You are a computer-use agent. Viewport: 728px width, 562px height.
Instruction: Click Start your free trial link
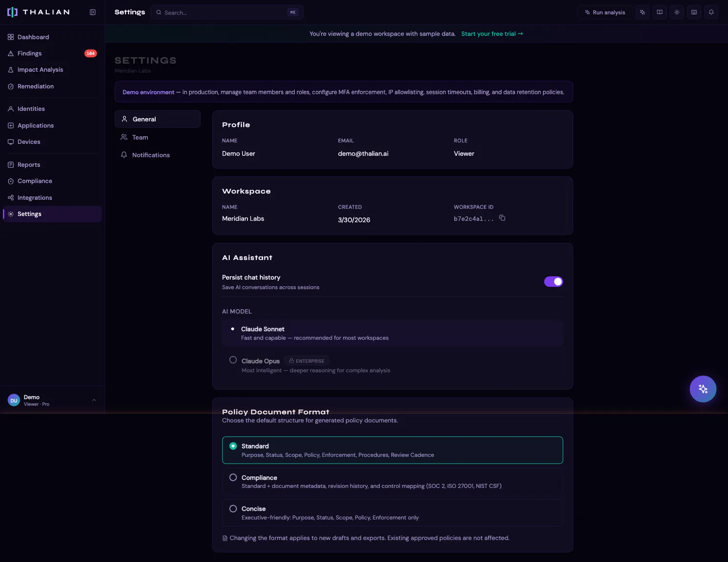(492, 34)
